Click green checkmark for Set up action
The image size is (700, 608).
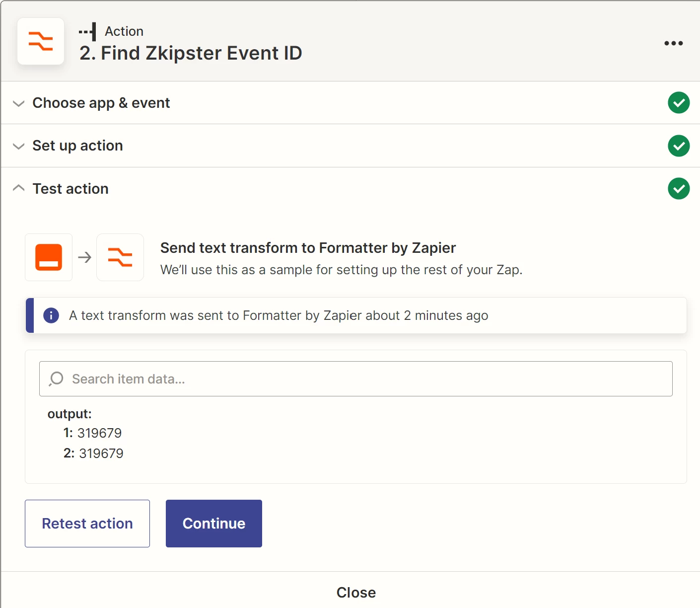(x=679, y=146)
